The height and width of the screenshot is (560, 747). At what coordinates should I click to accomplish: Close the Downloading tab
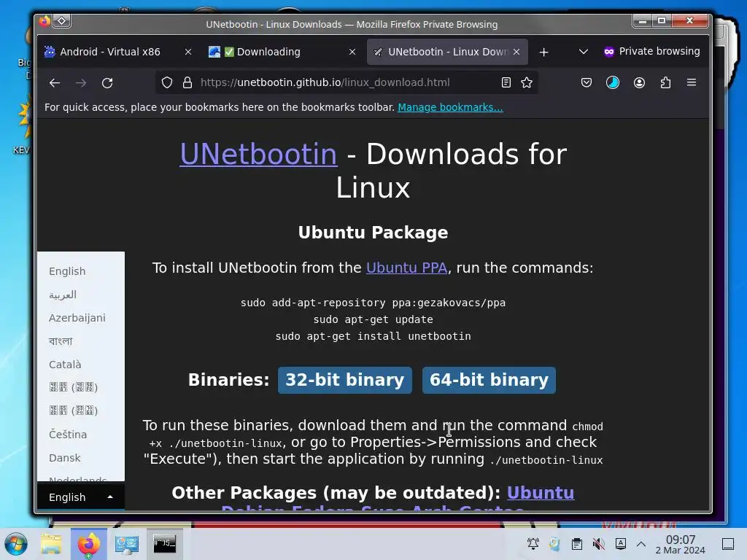click(352, 52)
